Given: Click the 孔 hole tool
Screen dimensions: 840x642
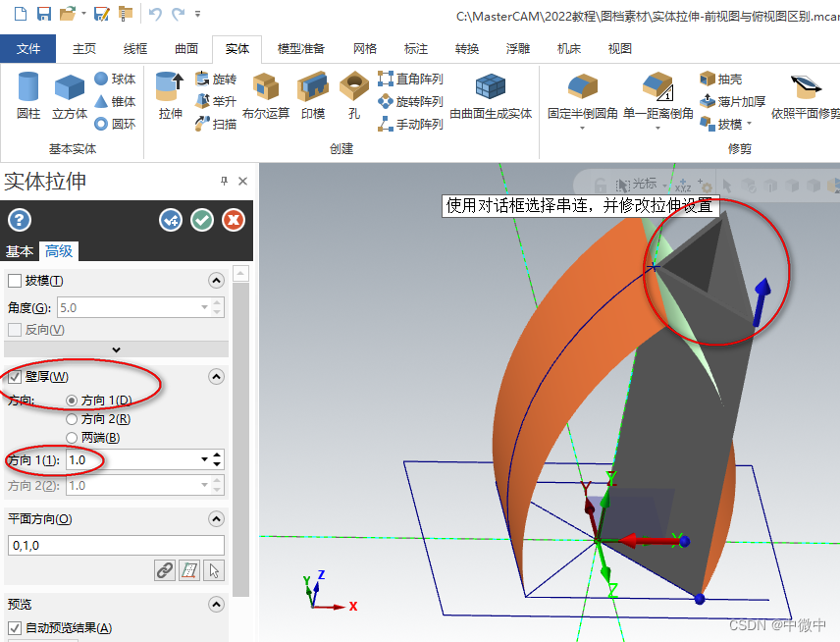Looking at the screenshot, I should (354, 95).
